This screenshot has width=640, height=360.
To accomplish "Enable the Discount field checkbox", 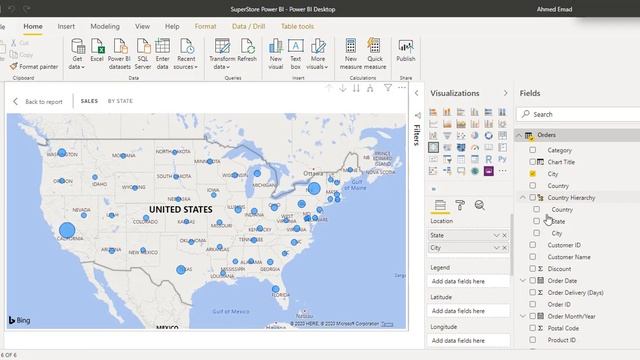I will point(533,269).
